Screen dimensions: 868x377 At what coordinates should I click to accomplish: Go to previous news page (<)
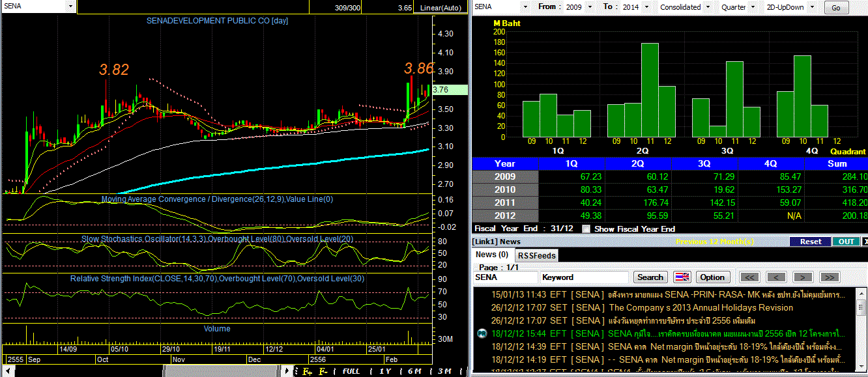tap(776, 277)
